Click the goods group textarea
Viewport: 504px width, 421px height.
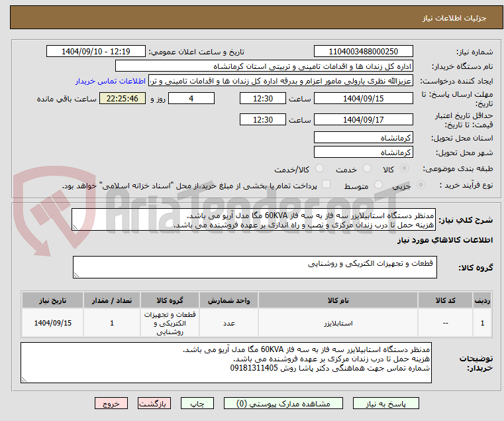(254, 267)
